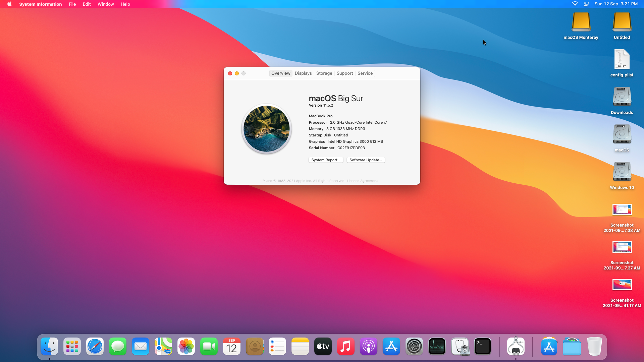Open the Licence Agreement link

(362, 181)
